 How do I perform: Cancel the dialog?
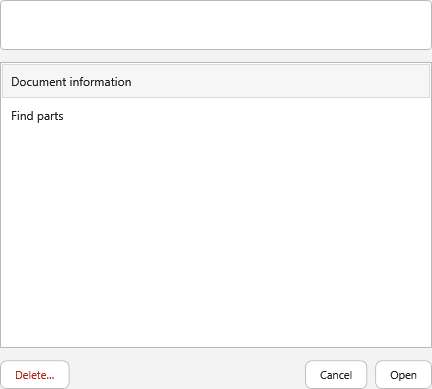(x=336, y=375)
